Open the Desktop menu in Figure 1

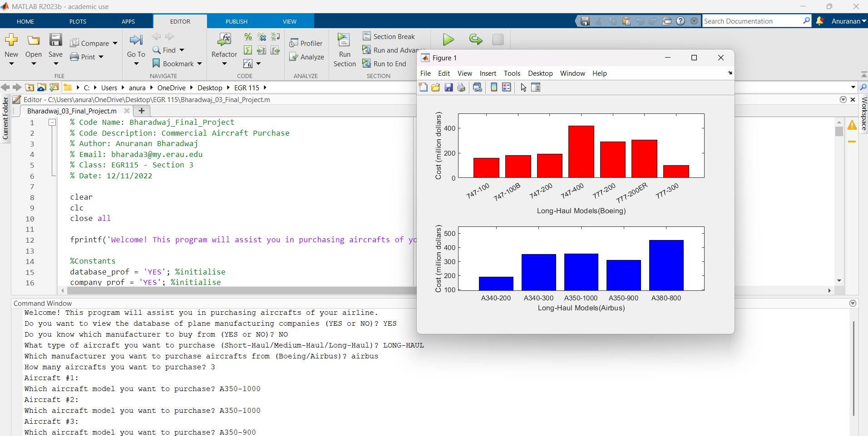pos(540,73)
